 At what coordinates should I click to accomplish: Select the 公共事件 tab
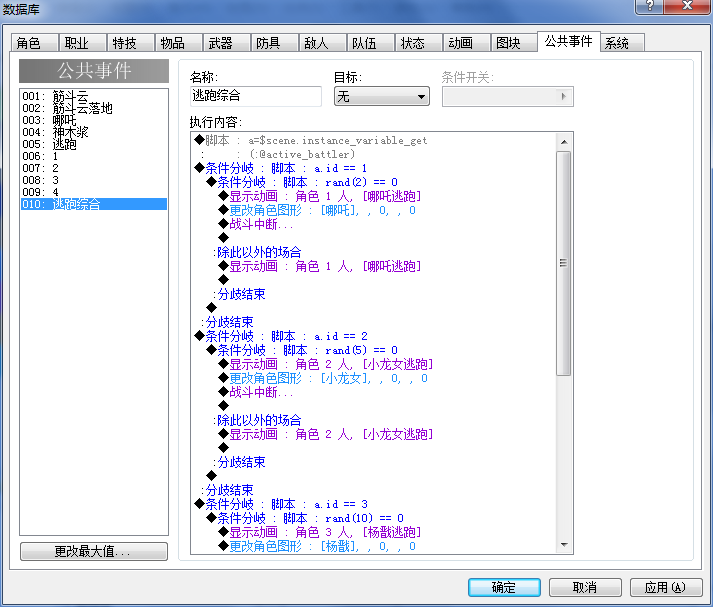(x=569, y=41)
